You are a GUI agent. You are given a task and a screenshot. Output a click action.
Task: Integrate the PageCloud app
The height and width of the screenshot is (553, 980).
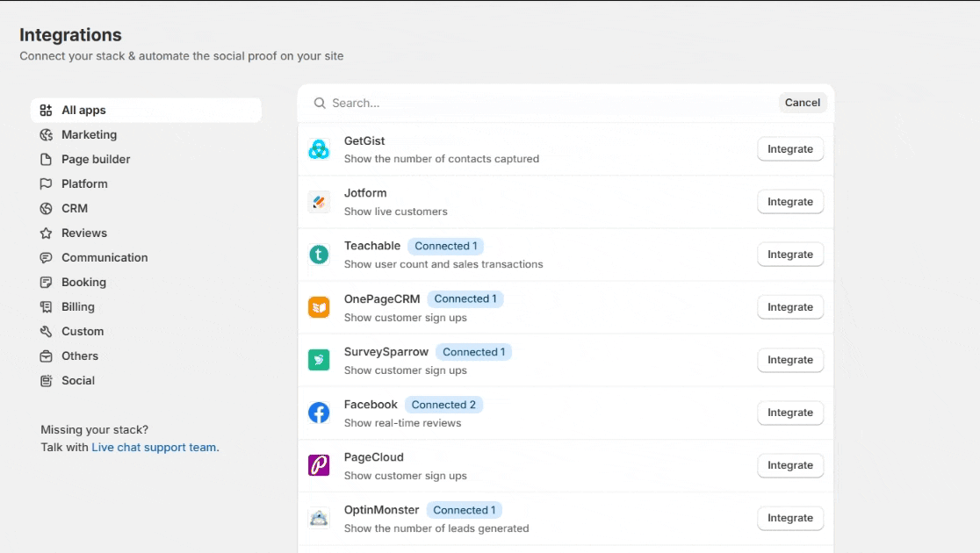coord(790,465)
